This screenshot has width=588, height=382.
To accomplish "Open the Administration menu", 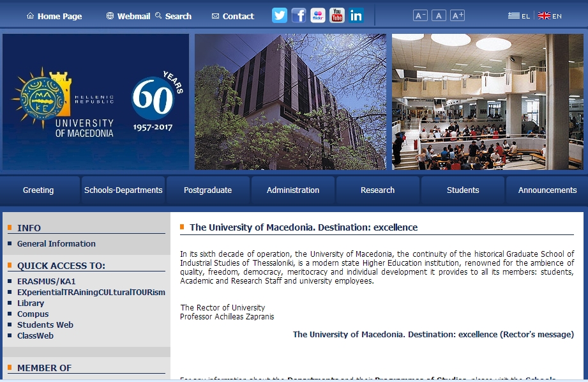I will coord(293,190).
